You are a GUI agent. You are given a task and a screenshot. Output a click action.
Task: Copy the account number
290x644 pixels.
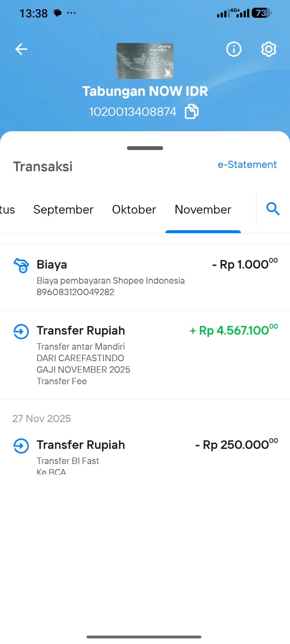(192, 111)
